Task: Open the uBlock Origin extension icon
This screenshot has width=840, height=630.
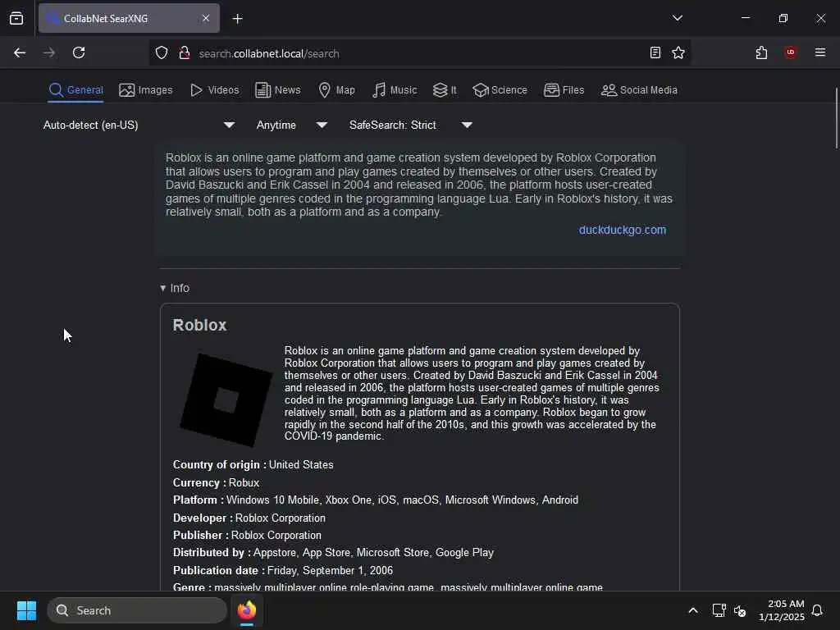Action: pyautogui.click(x=790, y=52)
